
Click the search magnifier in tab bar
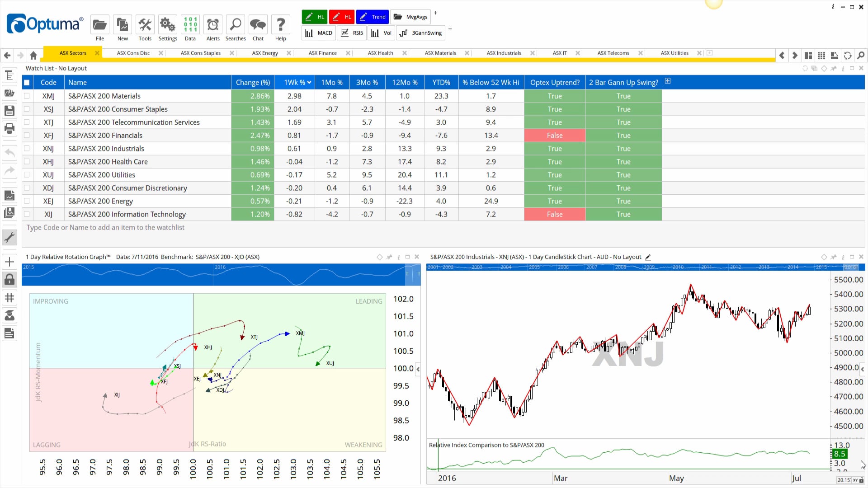861,55
